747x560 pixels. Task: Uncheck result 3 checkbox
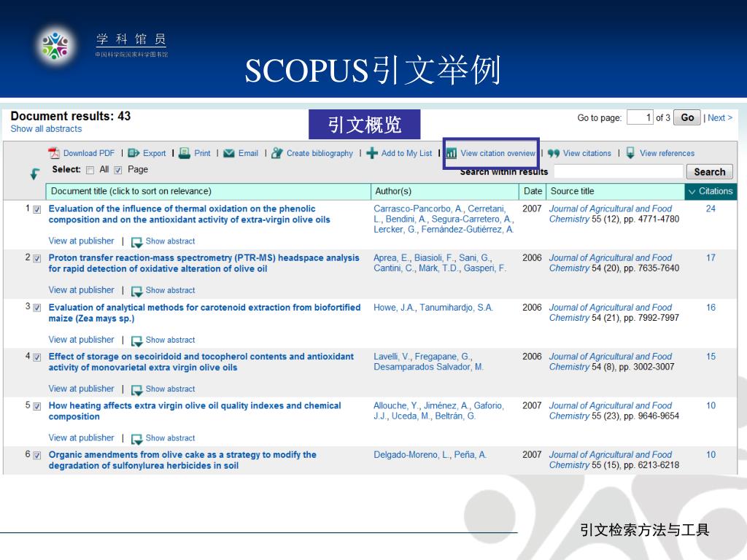(37, 308)
